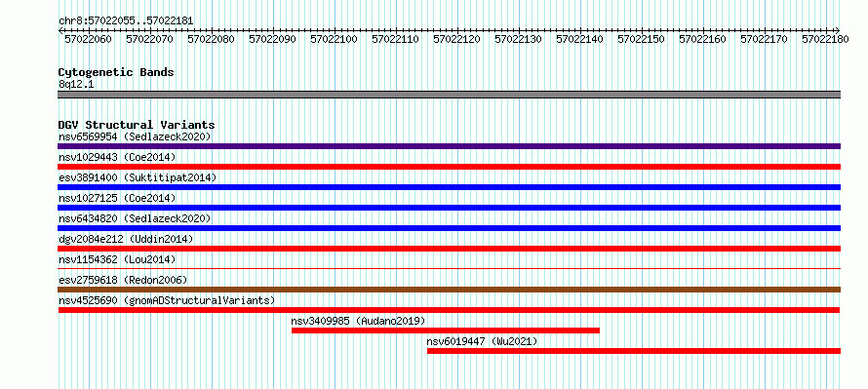The width and height of the screenshot is (868, 389).
Task: Open nsv4525690 (gnomADStructuralVariants) label
Action: [167, 300]
